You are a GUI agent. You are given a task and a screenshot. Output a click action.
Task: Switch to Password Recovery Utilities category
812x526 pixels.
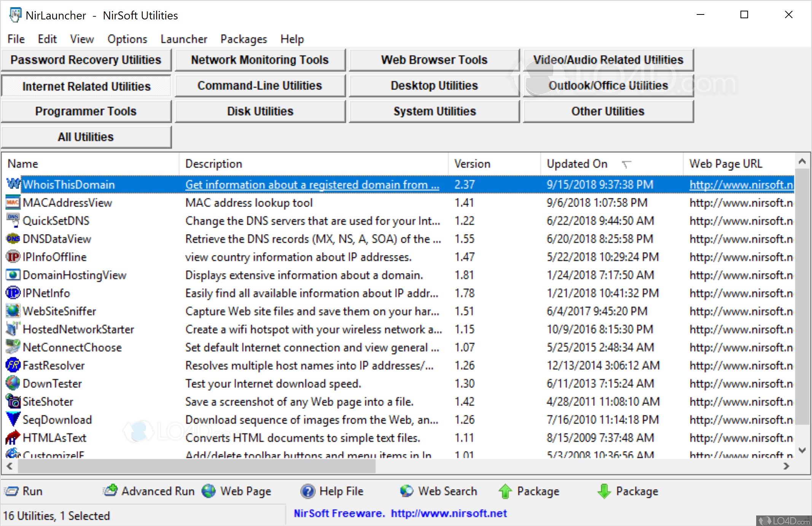click(x=86, y=60)
